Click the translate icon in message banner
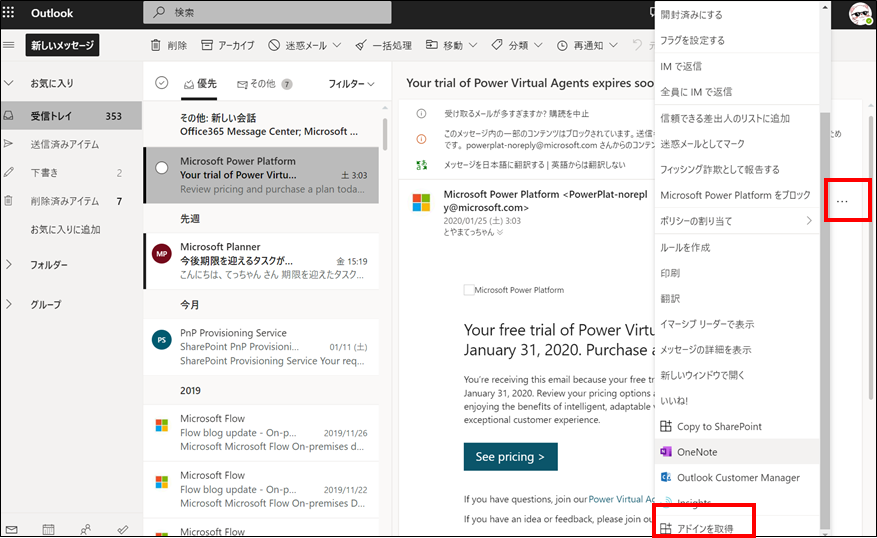 (421, 165)
